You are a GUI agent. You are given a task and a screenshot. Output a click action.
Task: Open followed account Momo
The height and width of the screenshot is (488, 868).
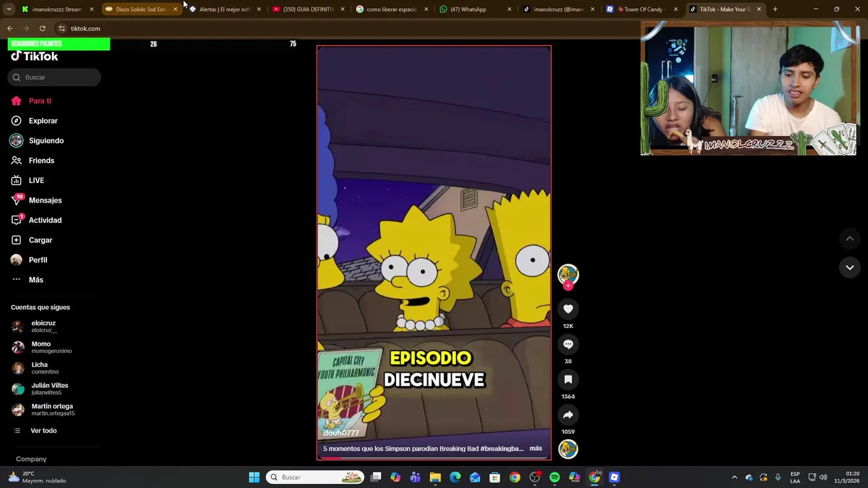[43, 347]
